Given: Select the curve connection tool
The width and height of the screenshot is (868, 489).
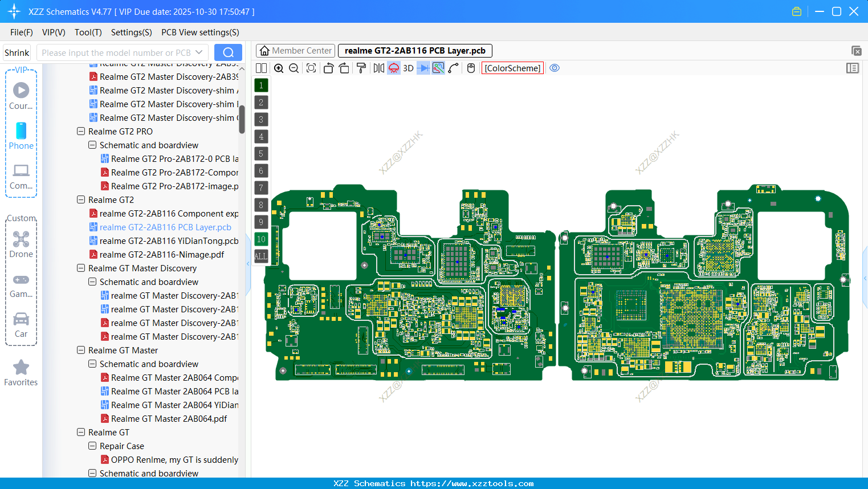Looking at the screenshot, I should click(454, 68).
